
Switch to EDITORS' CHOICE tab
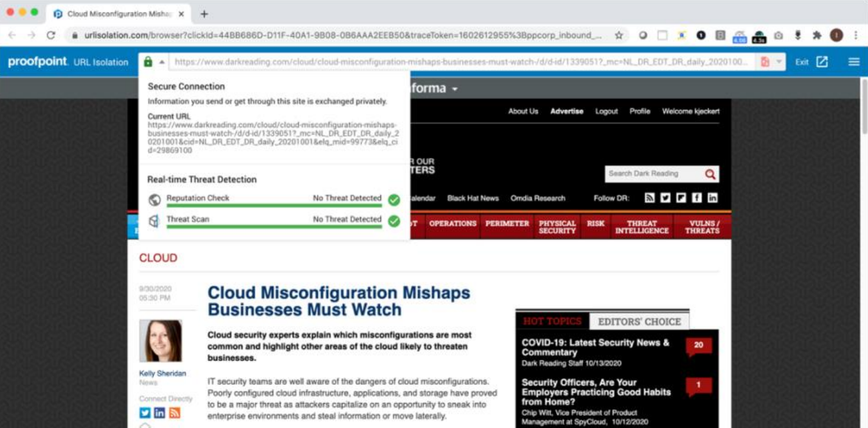(639, 321)
